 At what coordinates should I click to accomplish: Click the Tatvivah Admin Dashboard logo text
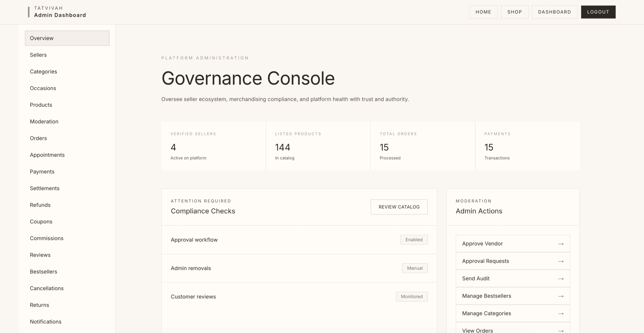pyautogui.click(x=60, y=12)
